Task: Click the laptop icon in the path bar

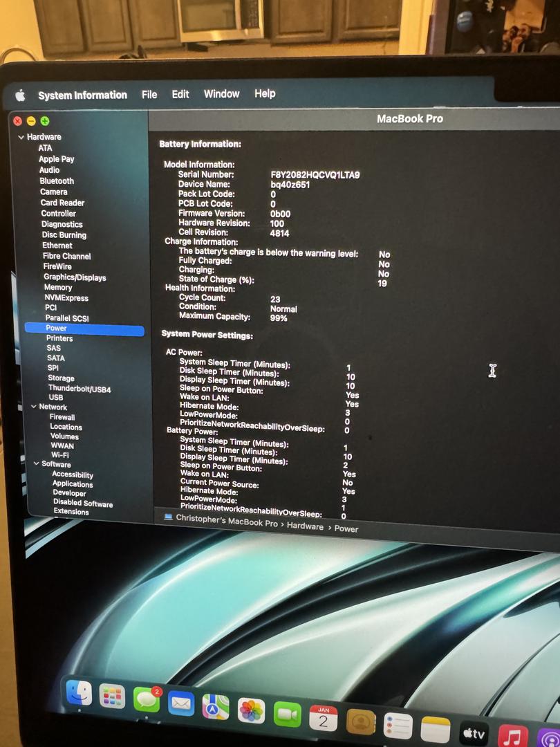Action: pos(167,517)
